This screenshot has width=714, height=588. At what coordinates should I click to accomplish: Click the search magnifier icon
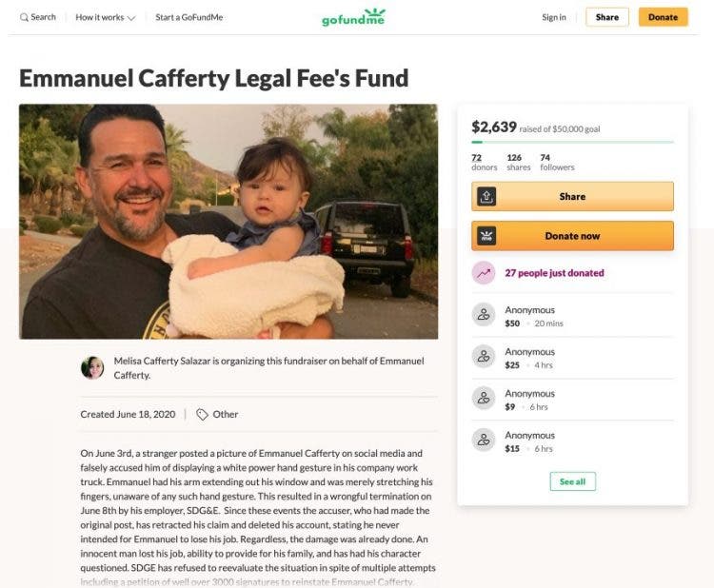point(24,17)
